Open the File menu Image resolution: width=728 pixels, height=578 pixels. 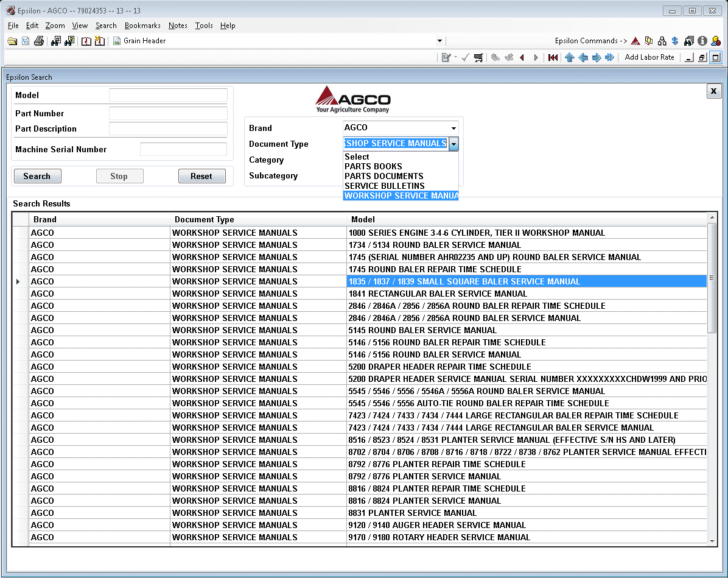click(13, 26)
